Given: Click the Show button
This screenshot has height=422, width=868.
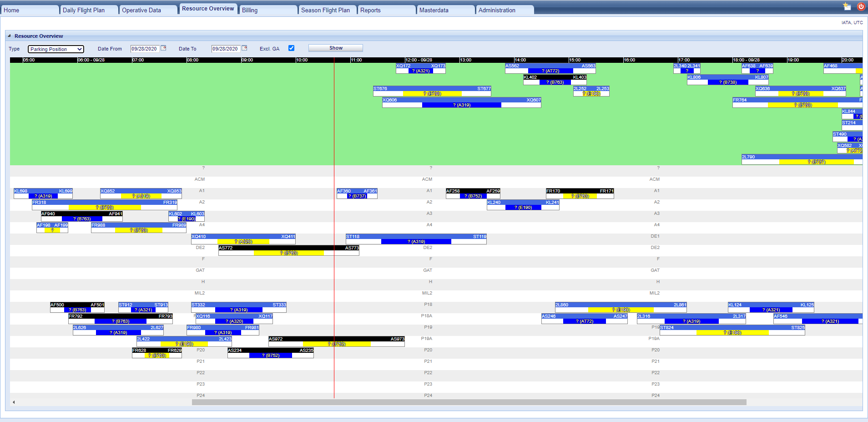Looking at the screenshot, I should (x=336, y=48).
